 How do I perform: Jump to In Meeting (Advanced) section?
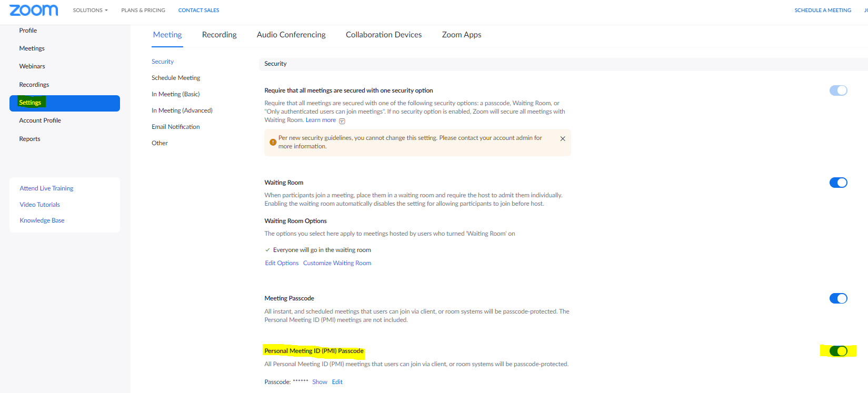(x=182, y=110)
